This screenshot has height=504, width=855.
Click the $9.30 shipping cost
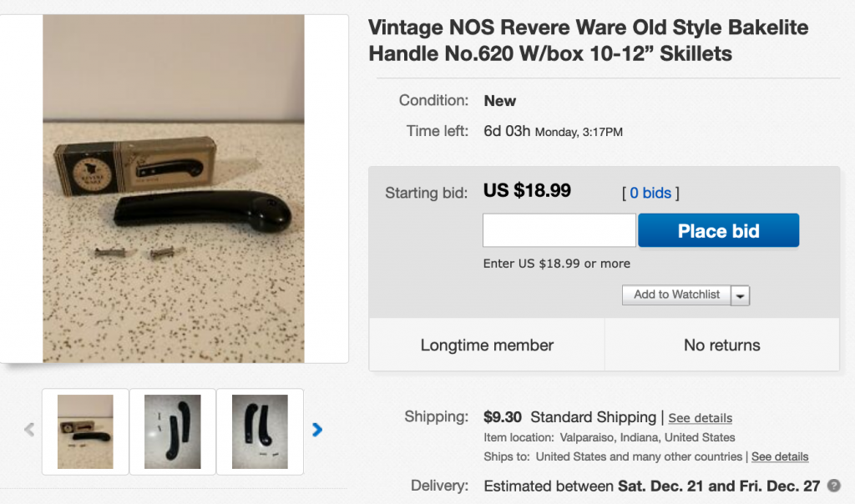502,417
